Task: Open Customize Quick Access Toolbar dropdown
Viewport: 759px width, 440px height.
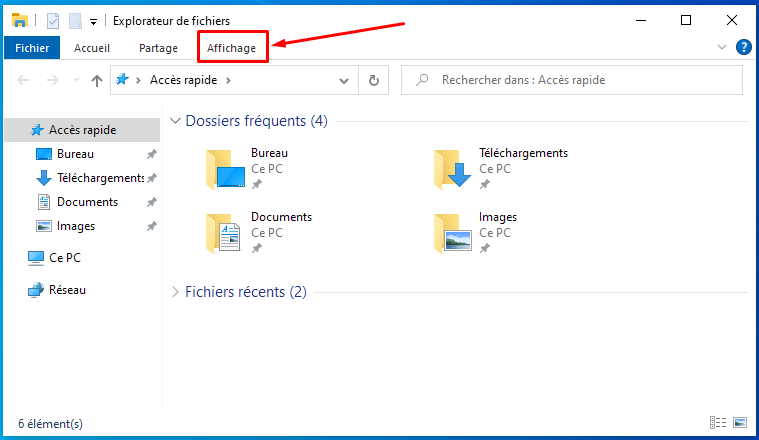Action: click(x=93, y=21)
